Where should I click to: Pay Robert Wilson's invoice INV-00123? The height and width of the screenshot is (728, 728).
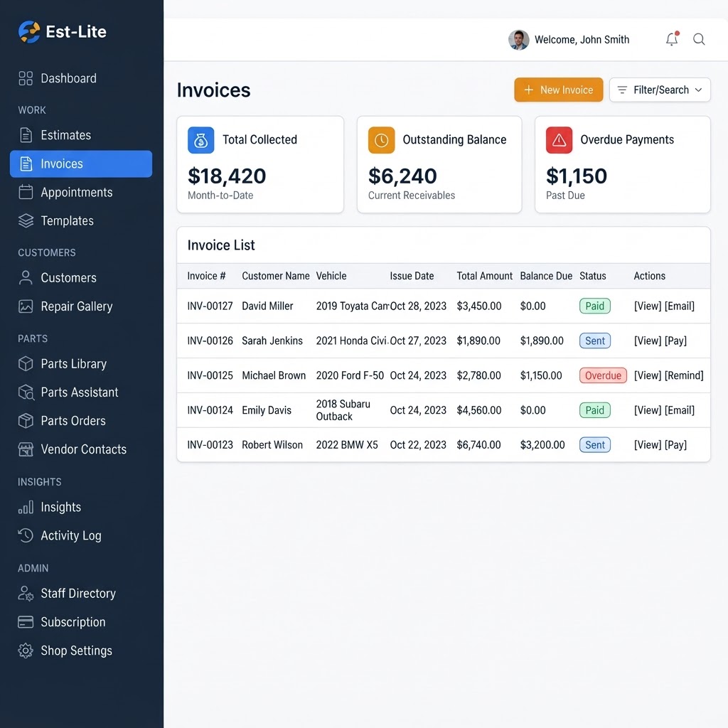[x=675, y=445]
